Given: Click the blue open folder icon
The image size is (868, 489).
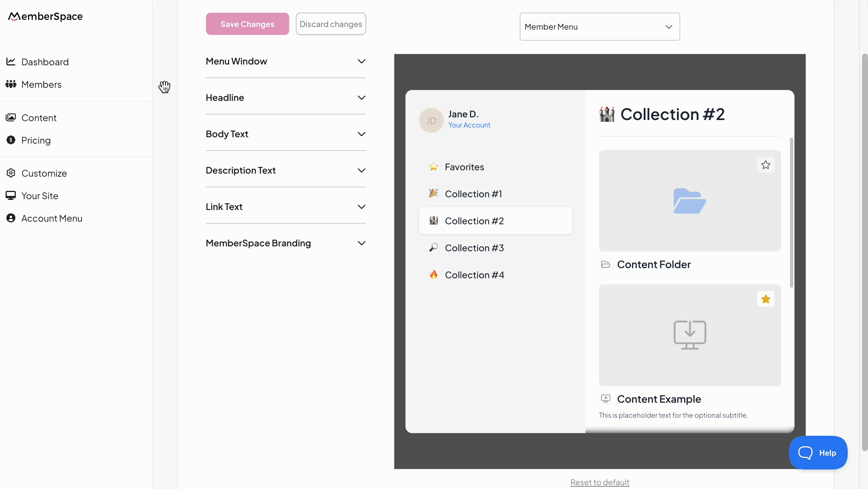Looking at the screenshot, I should 690,201.
